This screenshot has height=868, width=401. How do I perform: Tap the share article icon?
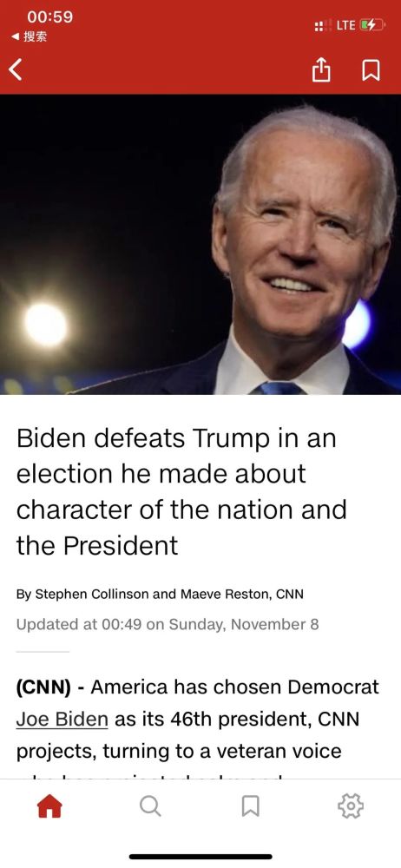pyautogui.click(x=320, y=70)
